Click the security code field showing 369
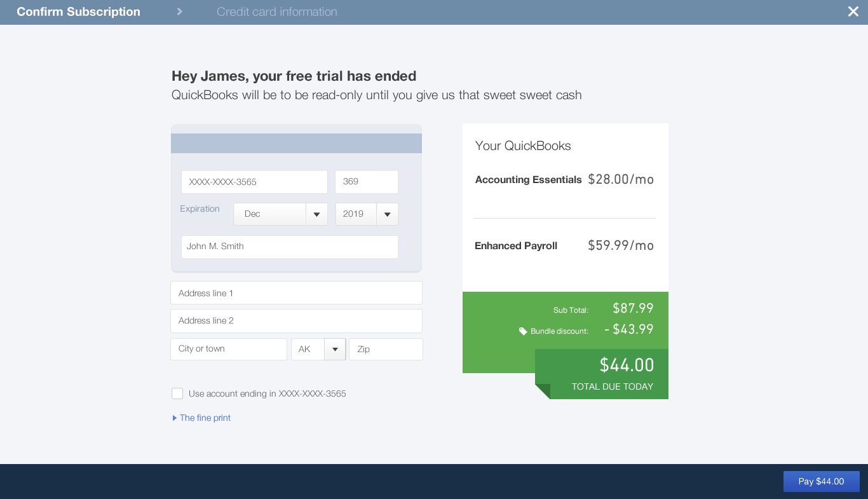The height and width of the screenshot is (499, 868). [x=367, y=182]
